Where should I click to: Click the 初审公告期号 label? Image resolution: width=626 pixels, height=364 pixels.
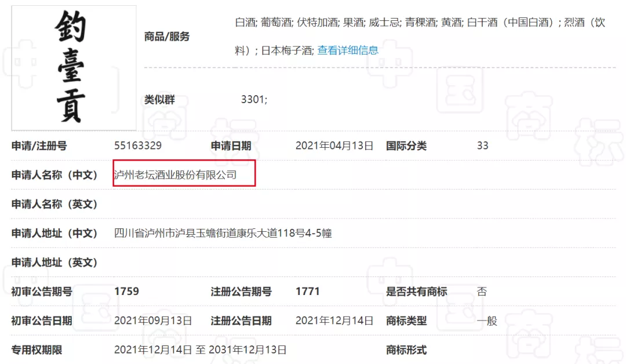(x=42, y=292)
